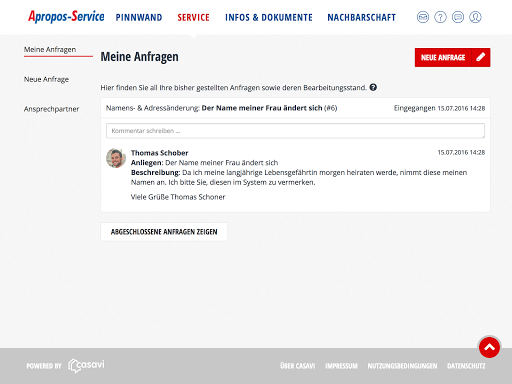The height and width of the screenshot is (384, 512).
Task: Open the chat messages icon
Action: coord(458,17)
